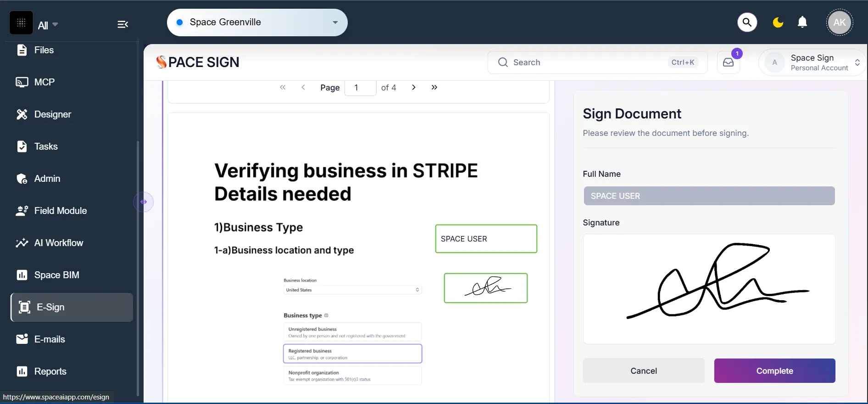
Task: Click the Tasks checklist icon
Action: [x=22, y=146]
